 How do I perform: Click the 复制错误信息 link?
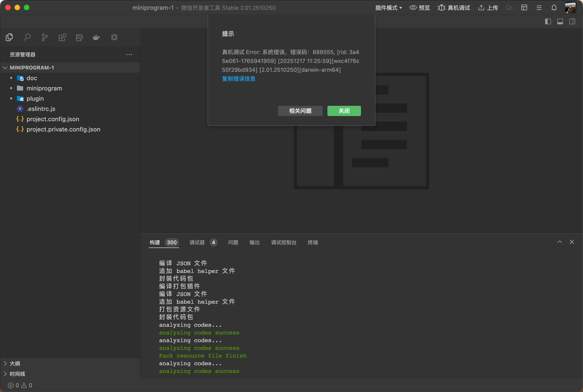[x=239, y=79]
